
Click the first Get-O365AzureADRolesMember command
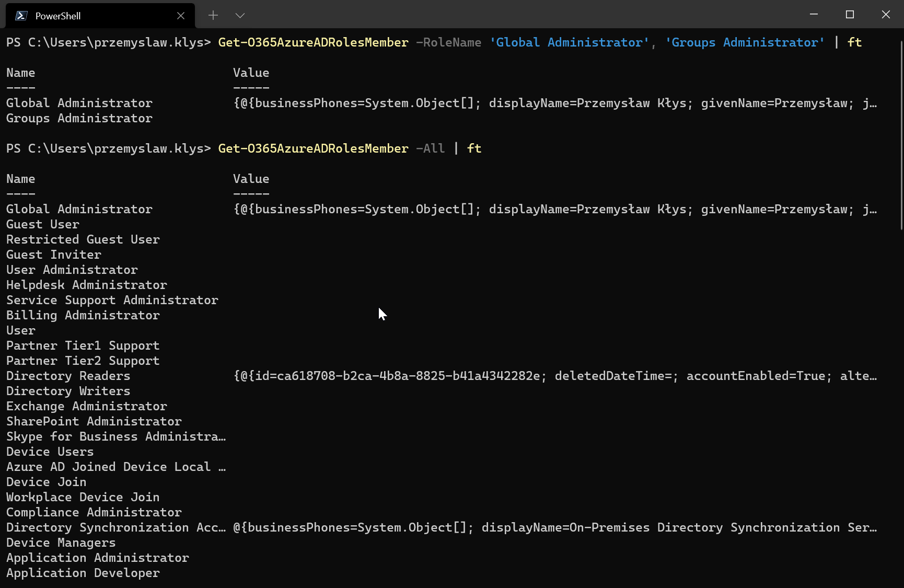pos(313,42)
